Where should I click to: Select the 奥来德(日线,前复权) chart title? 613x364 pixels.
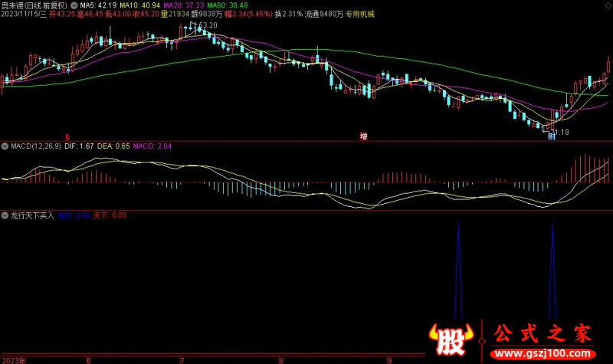click(x=34, y=5)
